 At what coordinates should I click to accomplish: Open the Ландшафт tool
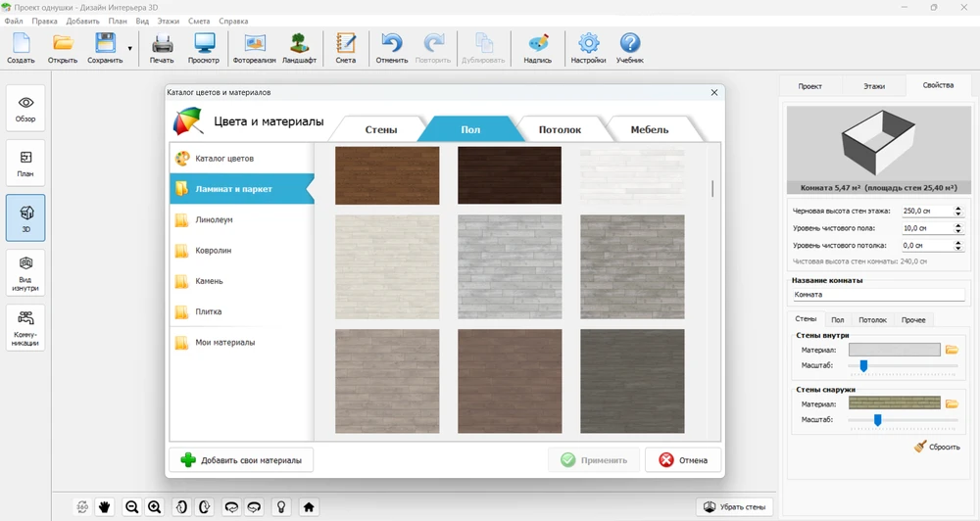(299, 46)
